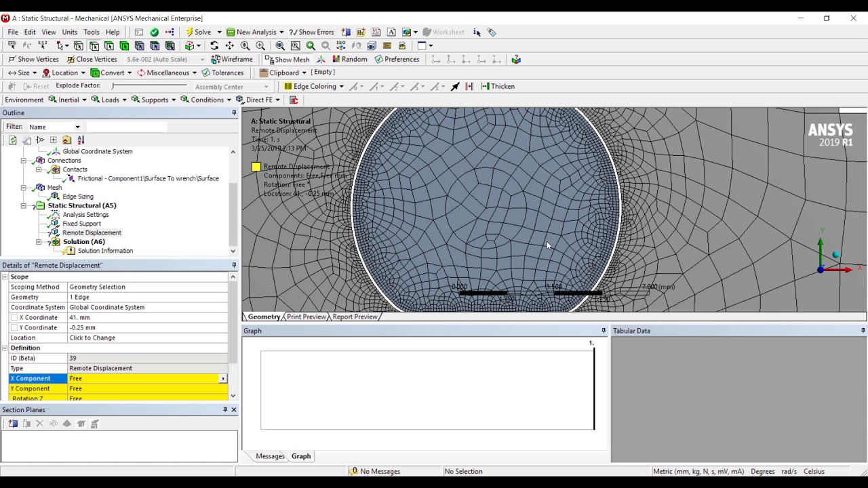Collapse the Definition section
The image size is (868, 488).
[5, 348]
